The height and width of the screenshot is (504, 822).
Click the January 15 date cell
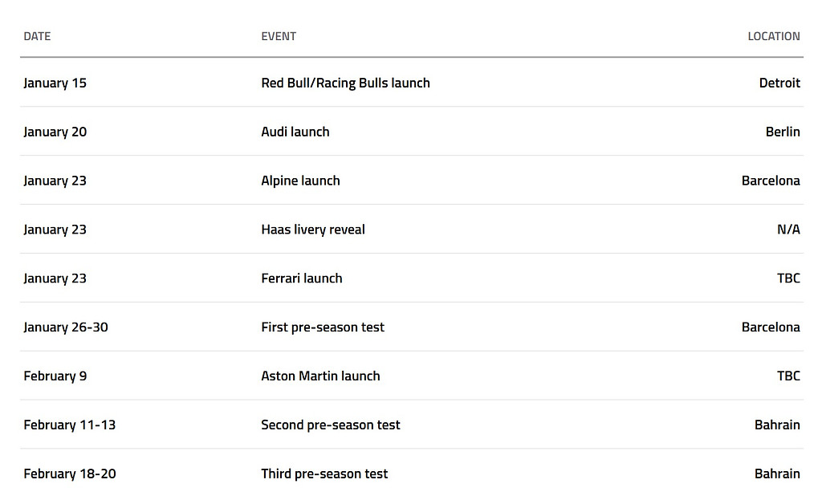point(55,83)
